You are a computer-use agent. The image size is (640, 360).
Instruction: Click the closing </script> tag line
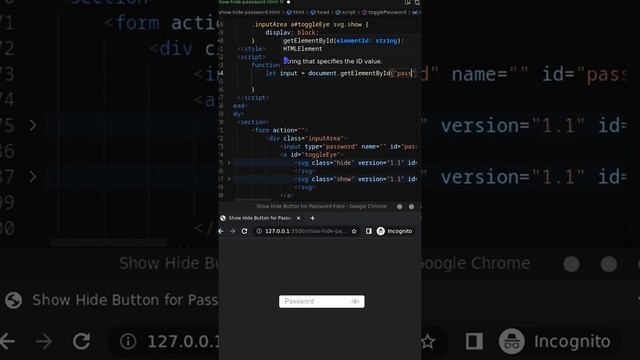pyautogui.click(x=253, y=98)
